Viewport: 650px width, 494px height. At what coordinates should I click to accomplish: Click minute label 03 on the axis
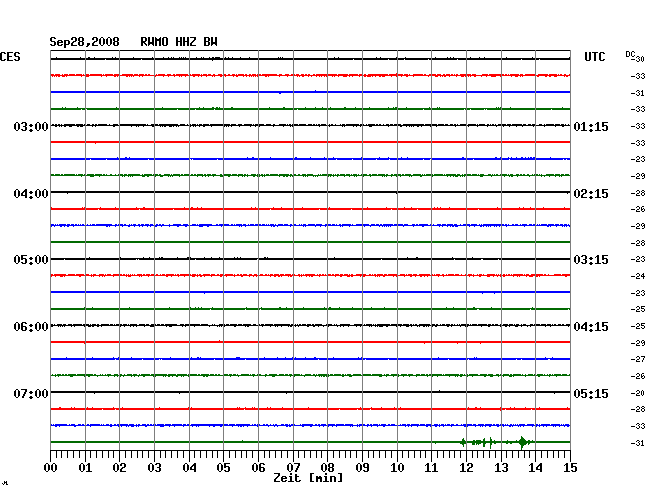tap(155, 467)
